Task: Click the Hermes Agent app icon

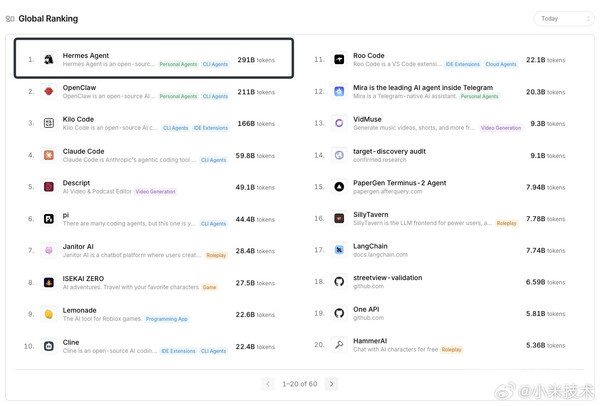Action: click(x=49, y=59)
